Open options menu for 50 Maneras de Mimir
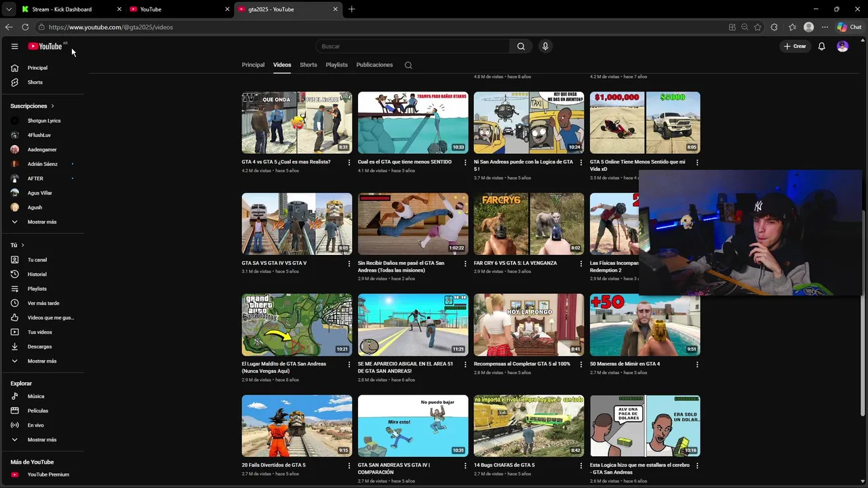Screen dimensions: 868x488 click(697, 365)
